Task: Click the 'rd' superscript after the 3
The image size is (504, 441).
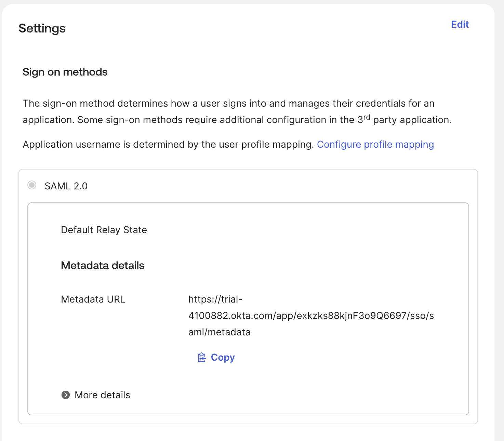Action: pyautogui.click(x=367, y=117)
